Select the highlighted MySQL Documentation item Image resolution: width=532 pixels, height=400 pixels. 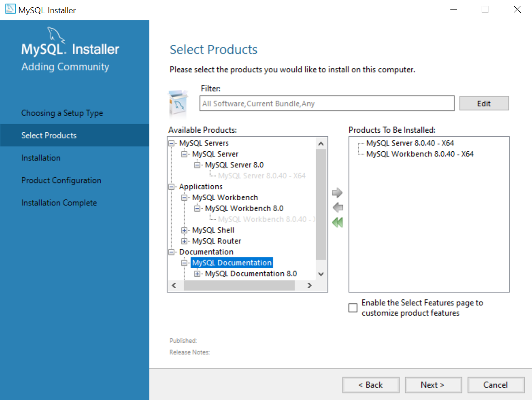click(x=232, y=263)
